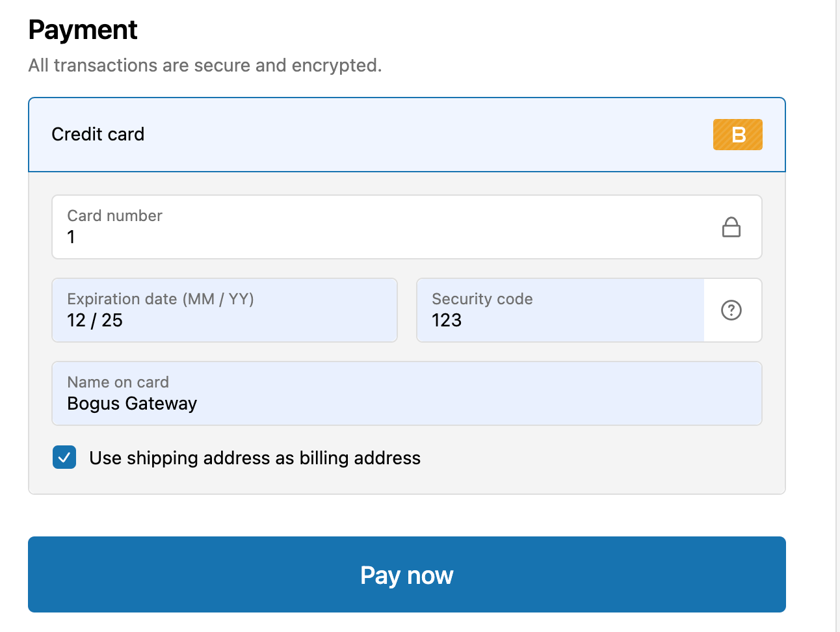Uncheck Use shipping address as billing address

pos(64,458)
